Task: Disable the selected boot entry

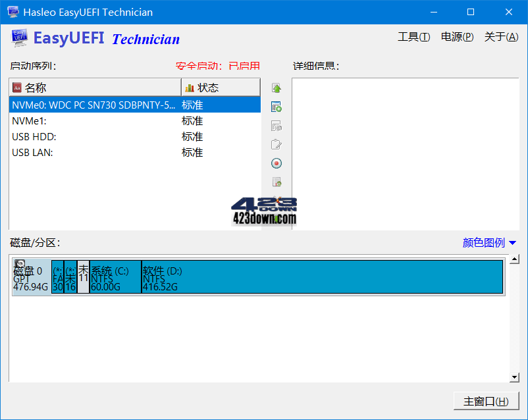Action: (x=277, y=163)
